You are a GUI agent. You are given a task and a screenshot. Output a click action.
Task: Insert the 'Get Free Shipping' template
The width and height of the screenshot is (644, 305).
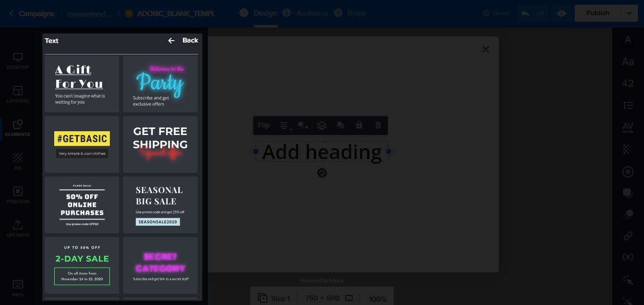pos(160,144)
